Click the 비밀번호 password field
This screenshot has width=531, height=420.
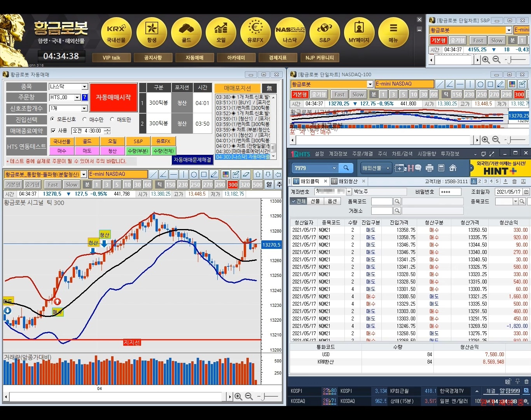coord(450,192)
